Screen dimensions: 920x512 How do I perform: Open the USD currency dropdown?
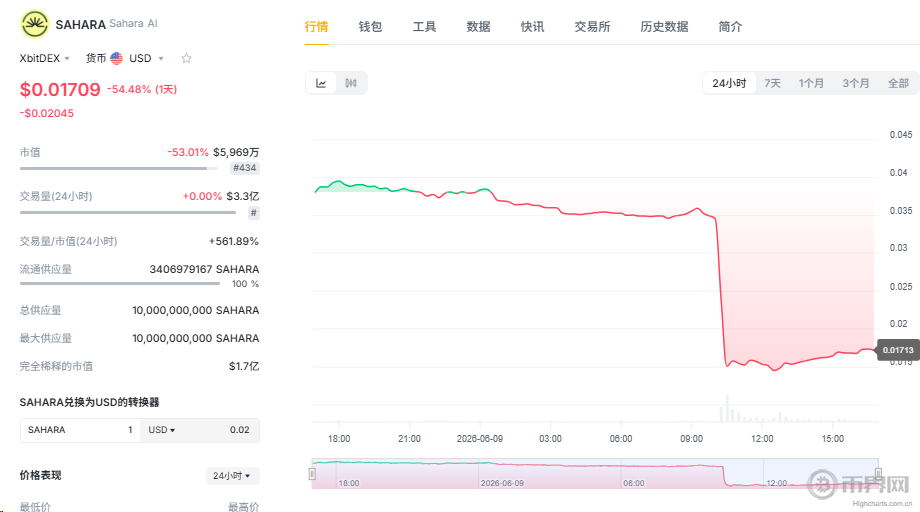pos(146,58)
